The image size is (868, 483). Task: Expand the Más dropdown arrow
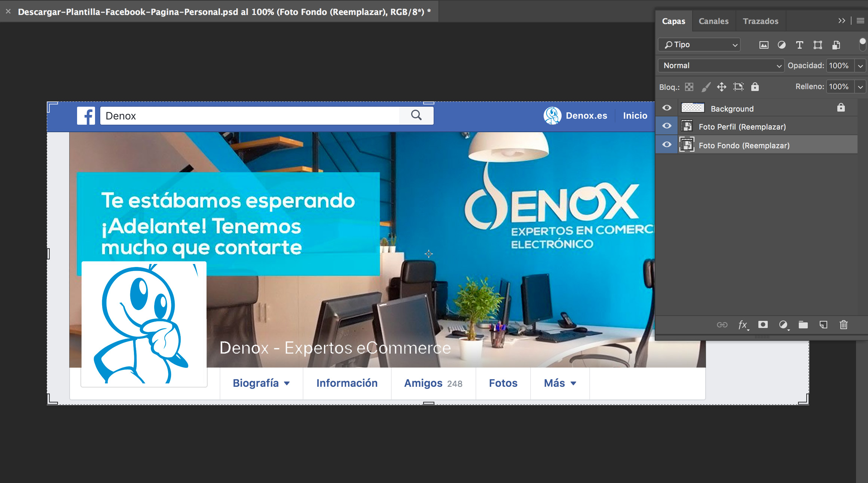pyautogui.click(x=573, y=383)
